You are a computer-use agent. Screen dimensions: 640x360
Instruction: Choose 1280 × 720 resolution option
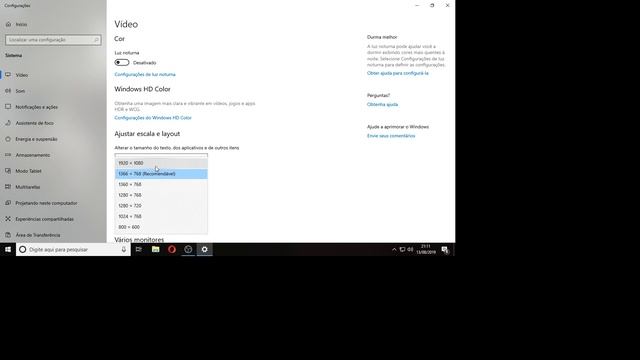click(x=161, y=206)
